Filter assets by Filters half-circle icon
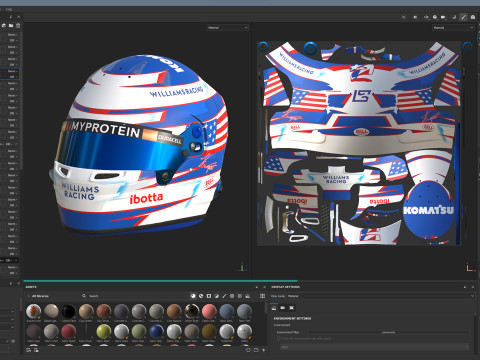This screenshot has height=360, width=480. (216, 296)
